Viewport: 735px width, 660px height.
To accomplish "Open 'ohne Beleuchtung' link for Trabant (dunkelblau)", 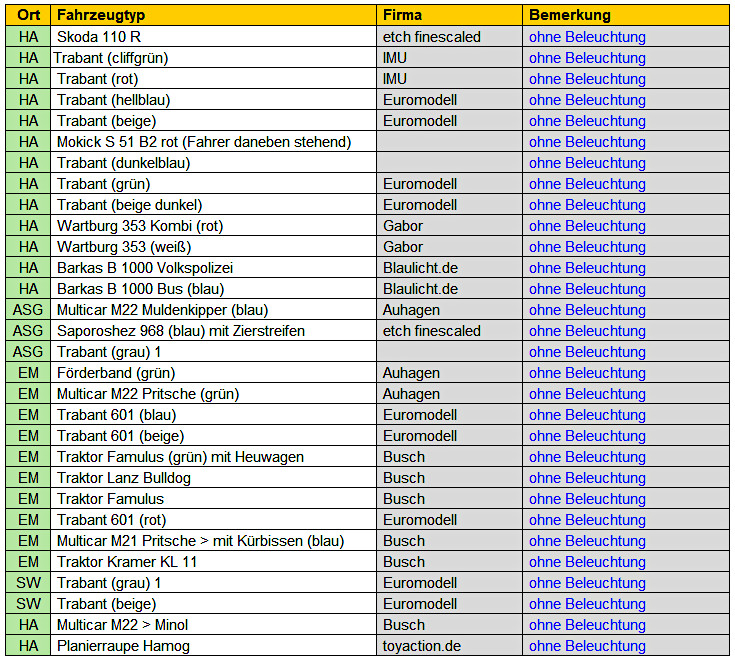I will coord(587,163).
